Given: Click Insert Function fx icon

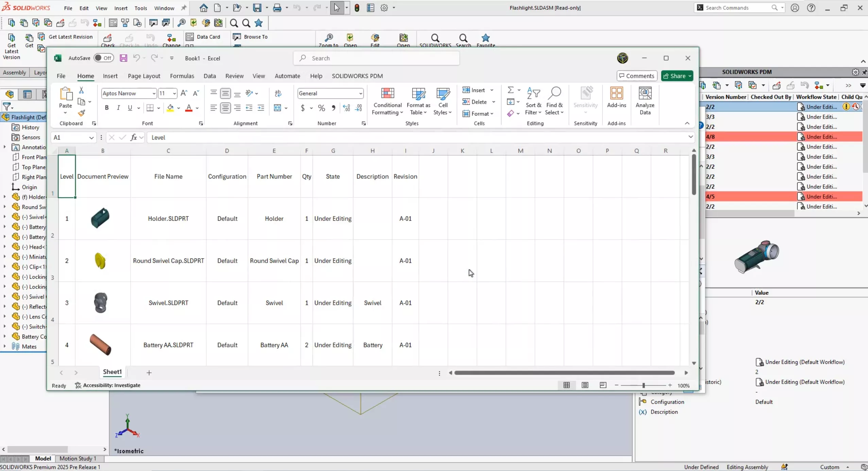Looking at the screenshot, I should (x=134, y=137).
